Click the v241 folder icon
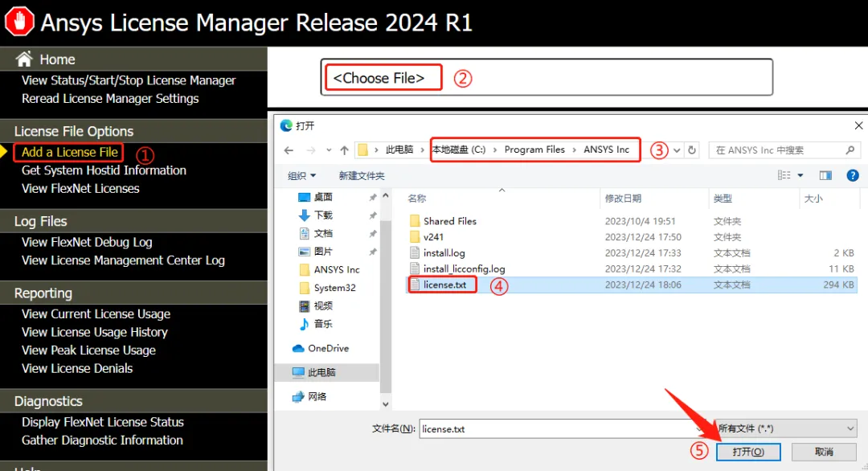This screenshot has height=471, width=868. [415, 237]
